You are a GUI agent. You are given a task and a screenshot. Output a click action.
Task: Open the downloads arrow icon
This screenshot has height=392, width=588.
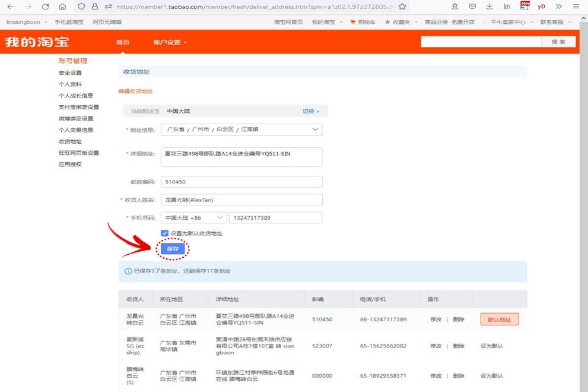pyautogui.click(x=490, y=7)
